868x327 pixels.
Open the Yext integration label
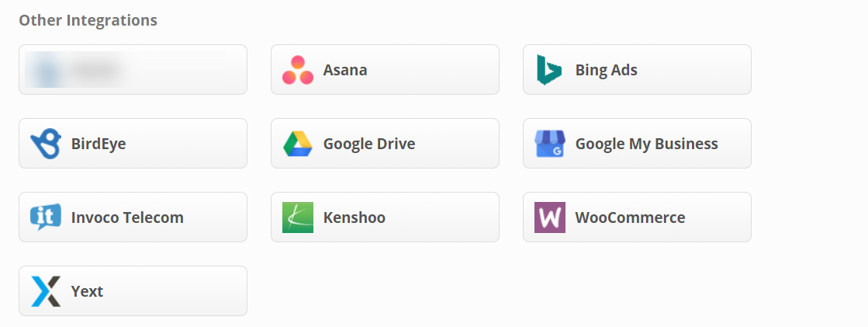pos(87,291)
